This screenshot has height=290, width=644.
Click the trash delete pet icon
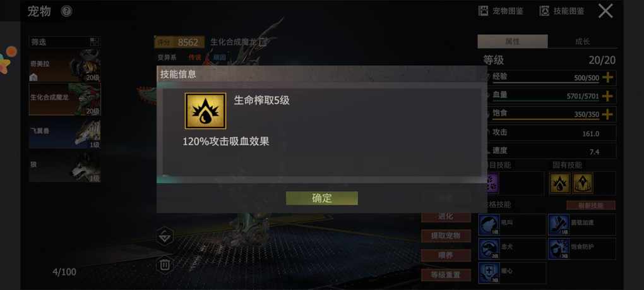point(165,265)
